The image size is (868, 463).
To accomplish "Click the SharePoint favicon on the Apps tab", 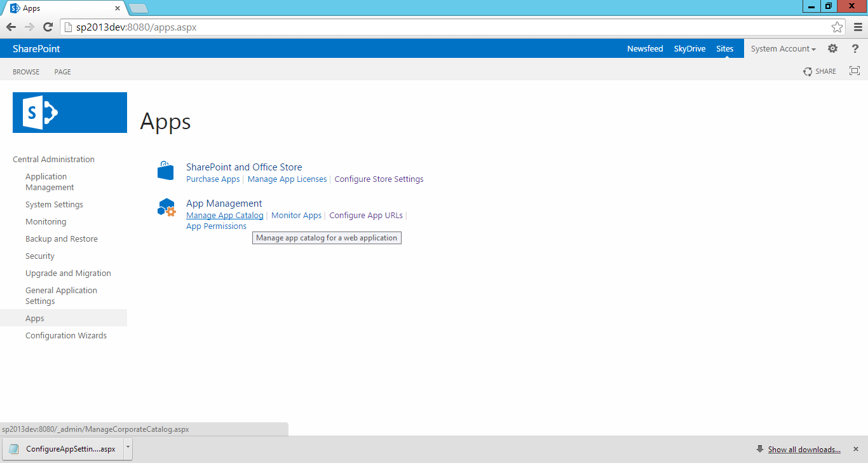I will pyautogui.click(x=15, y=8).
